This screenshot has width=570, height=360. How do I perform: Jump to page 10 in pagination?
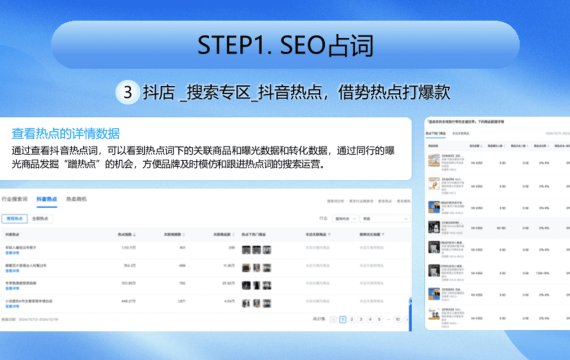398,319
